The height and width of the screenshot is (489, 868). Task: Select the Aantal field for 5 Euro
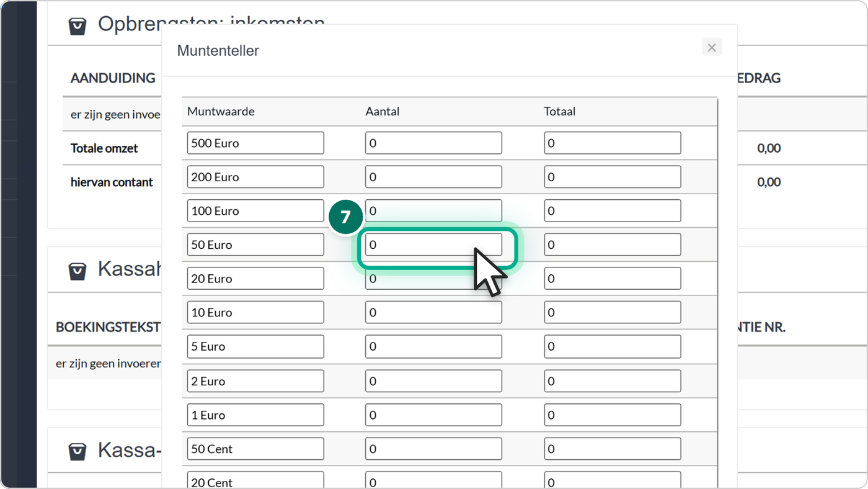pyautogui.click(x=433, y=346)
